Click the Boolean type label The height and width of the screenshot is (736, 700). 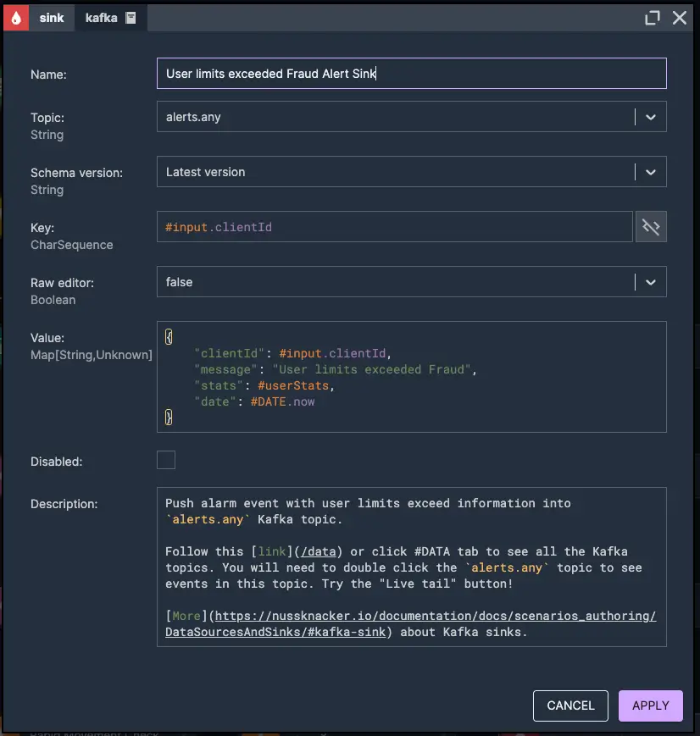point(53,300)
